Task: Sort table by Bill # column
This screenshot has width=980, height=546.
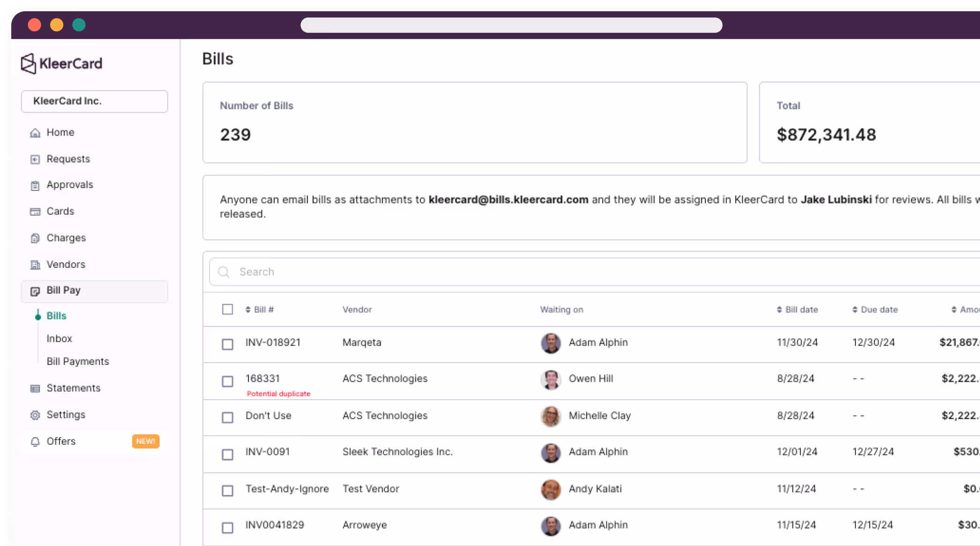Action: click(x=260, y=310)
